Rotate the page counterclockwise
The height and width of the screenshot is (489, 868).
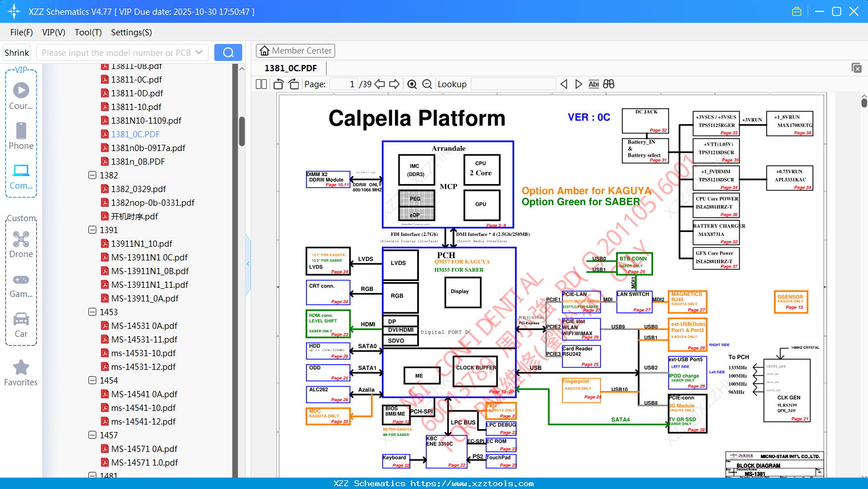278,84
